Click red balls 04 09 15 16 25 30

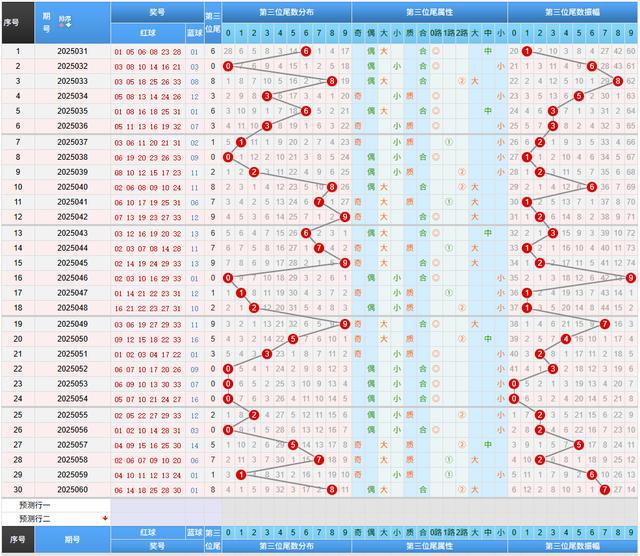148,446
